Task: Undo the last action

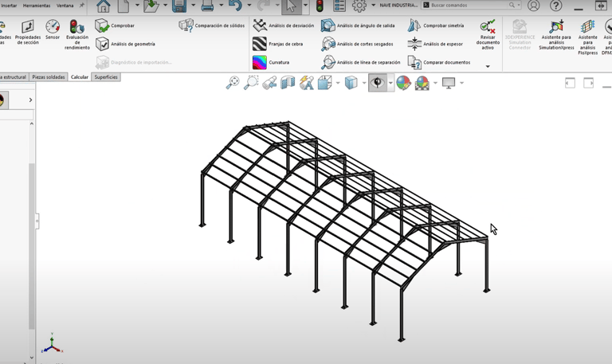Action: point(235,6)
